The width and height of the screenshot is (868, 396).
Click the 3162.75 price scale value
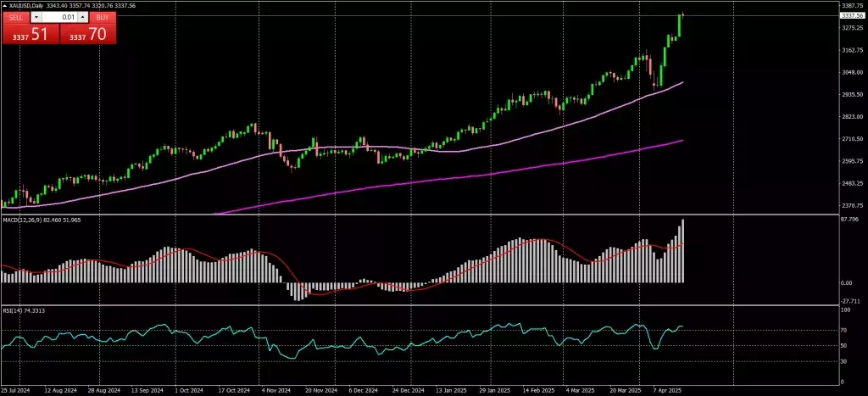[853, 50]
